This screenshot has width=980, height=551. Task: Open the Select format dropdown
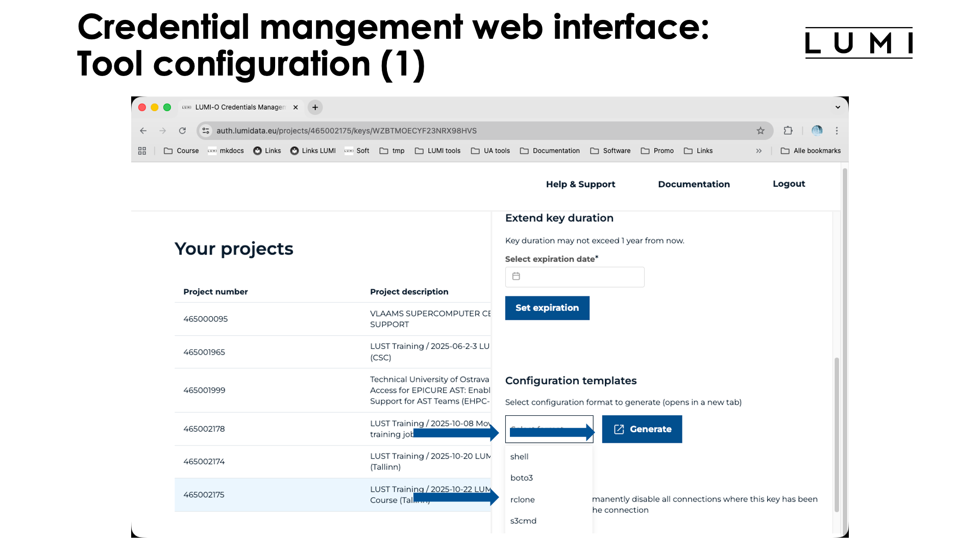pyautogui.click(x=549, y=429)
